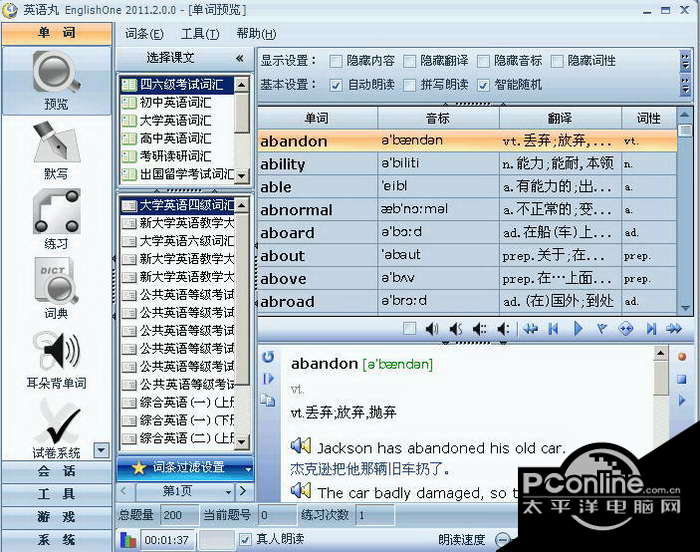This screenshot has width=700, height=552.
Task: Switch to the 工具 sidebar tab
Action: coord(56,494)
